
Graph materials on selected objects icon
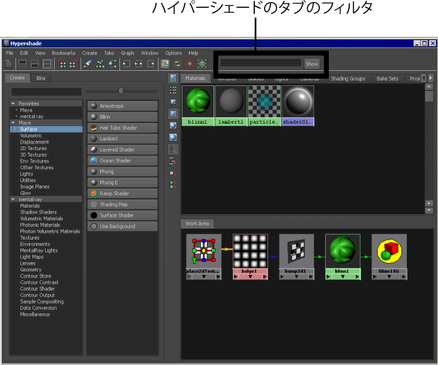[113, 64]
